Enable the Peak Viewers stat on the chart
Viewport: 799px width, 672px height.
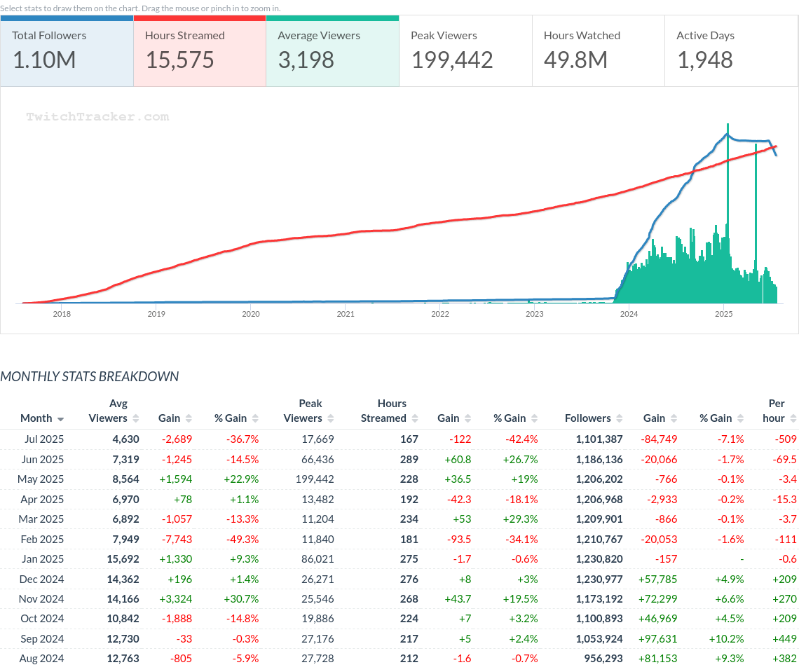(x=466, y=51)
